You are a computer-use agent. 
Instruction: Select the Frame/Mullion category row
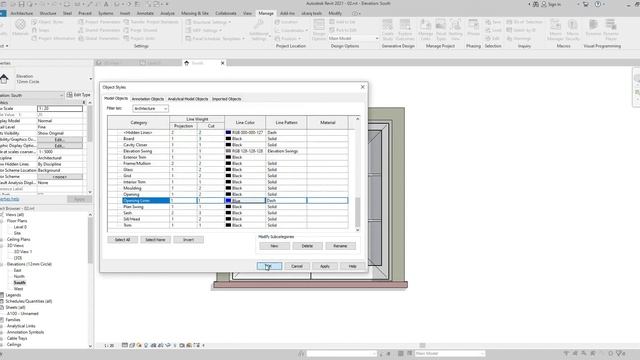[228, 163]
